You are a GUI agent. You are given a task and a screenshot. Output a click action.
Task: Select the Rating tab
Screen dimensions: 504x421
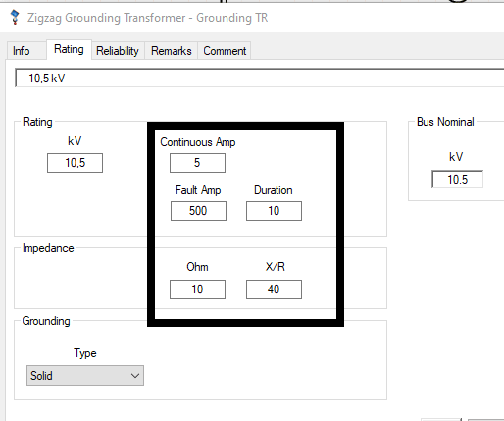click(69, 49)
